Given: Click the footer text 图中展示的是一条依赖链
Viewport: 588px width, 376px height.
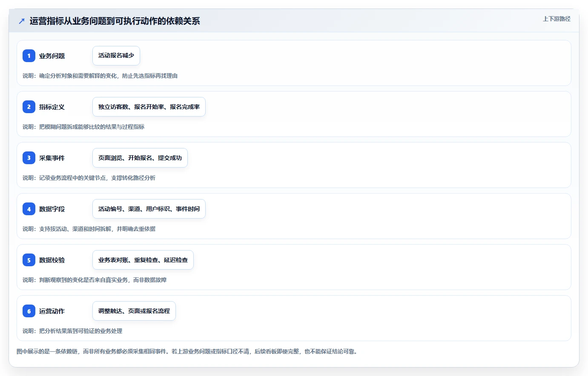Looking at the screenshot, I should coord(47,351).
